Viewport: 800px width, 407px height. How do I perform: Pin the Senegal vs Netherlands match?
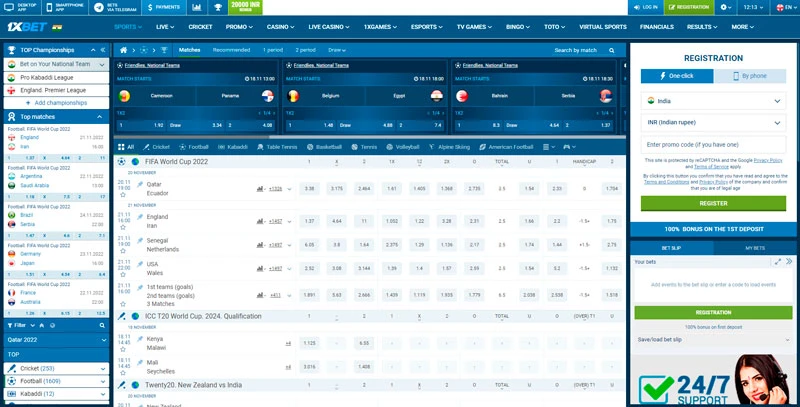[x=140, y=240]
